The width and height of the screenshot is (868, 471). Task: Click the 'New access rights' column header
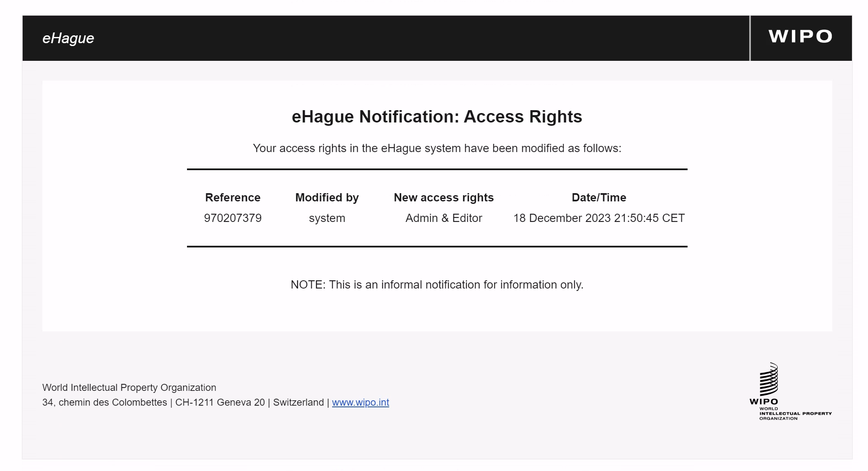[443, 198]
